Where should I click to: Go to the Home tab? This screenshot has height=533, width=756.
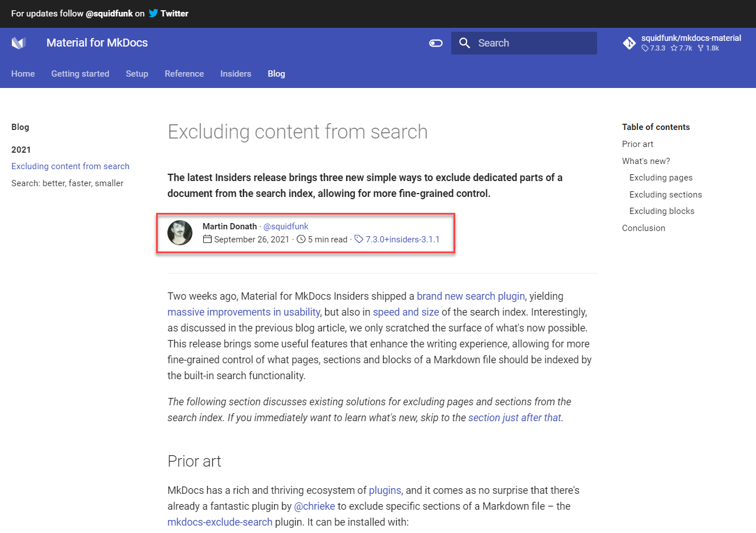click(23, 74)
